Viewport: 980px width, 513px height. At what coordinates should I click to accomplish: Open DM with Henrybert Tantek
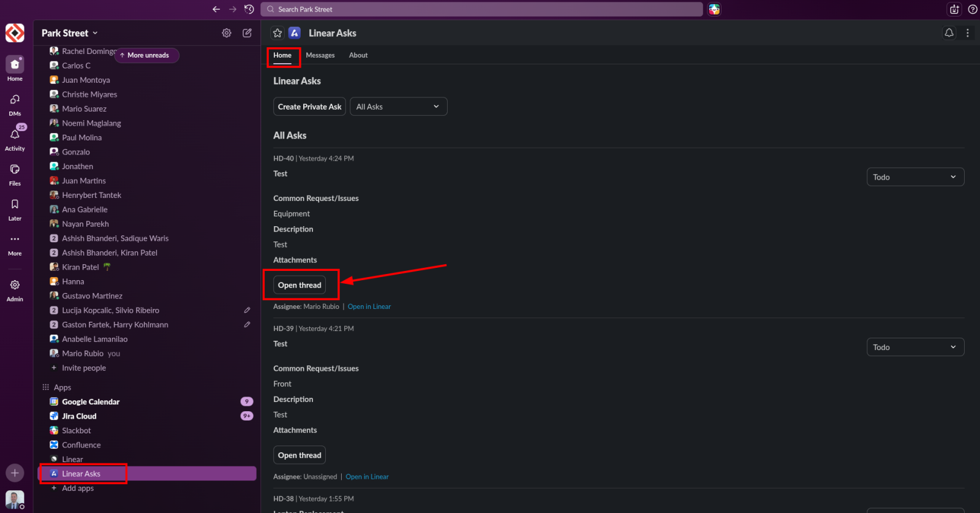(147, 196)
